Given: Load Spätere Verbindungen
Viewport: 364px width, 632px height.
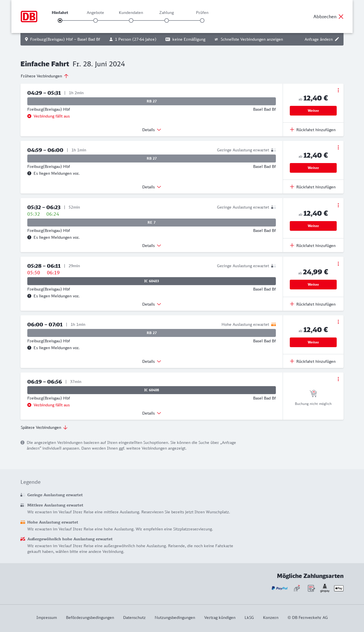Looking at the screenshot, I should [44, 427].
